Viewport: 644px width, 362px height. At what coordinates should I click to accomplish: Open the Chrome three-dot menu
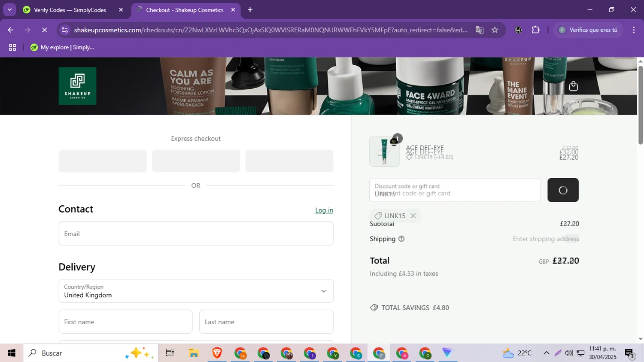click(x=634, y=30)
